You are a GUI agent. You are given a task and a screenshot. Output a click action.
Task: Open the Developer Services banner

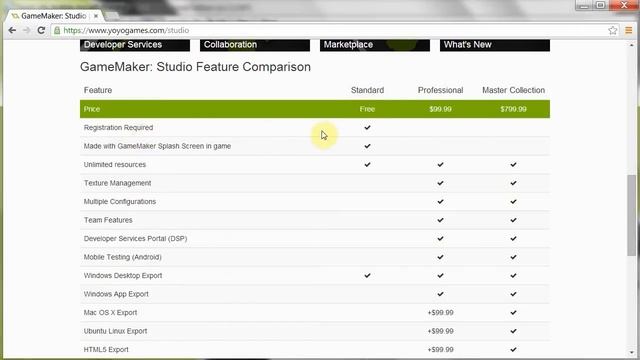click(135, 45)
